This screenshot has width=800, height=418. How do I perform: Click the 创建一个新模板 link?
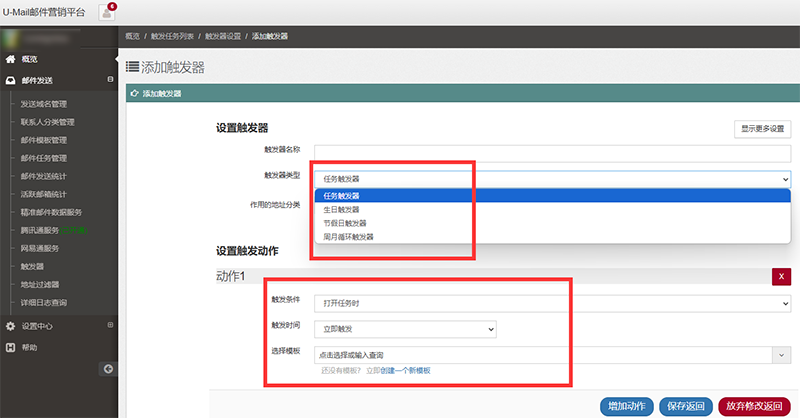click(405, 371)
